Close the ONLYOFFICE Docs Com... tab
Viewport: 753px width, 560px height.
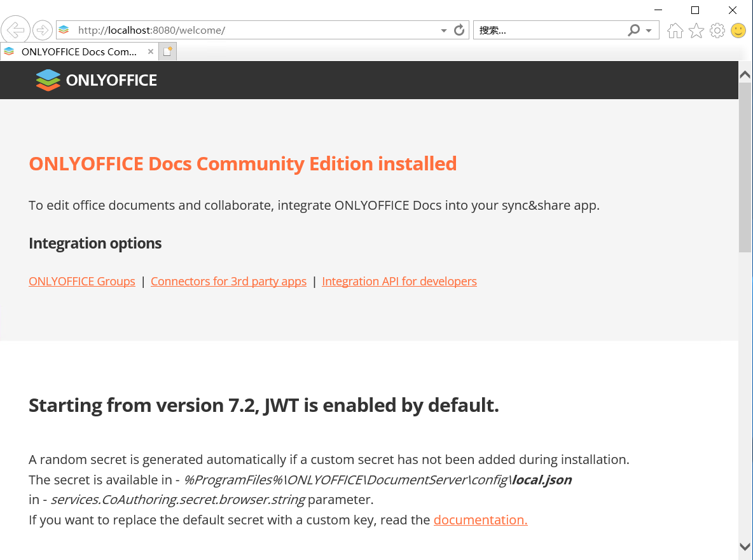pos(150,51)
